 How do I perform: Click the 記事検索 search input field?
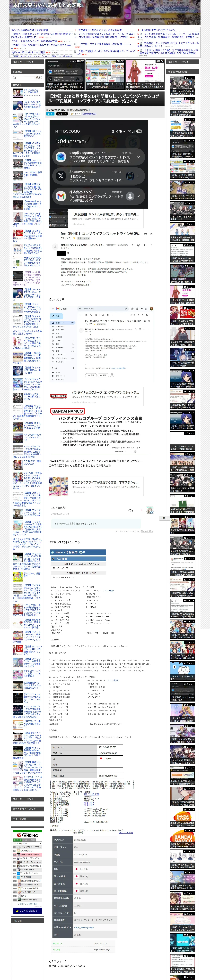click(24, 78)
